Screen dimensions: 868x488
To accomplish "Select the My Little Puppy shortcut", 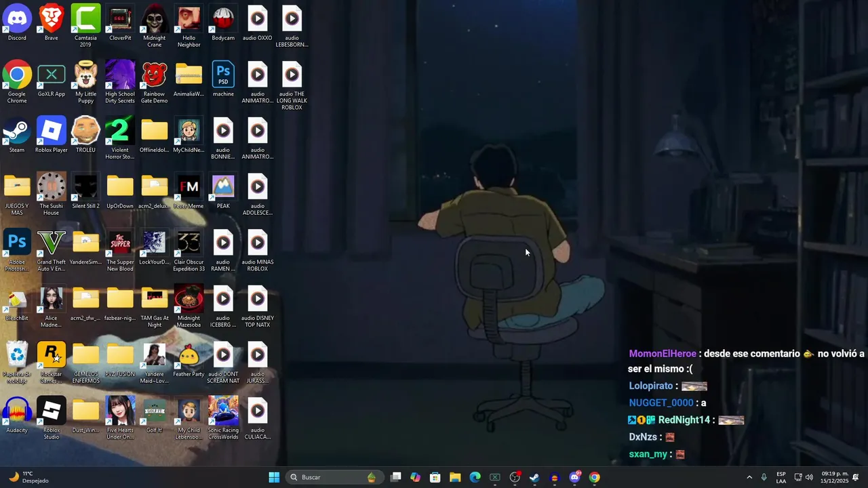I will point(85,83).
